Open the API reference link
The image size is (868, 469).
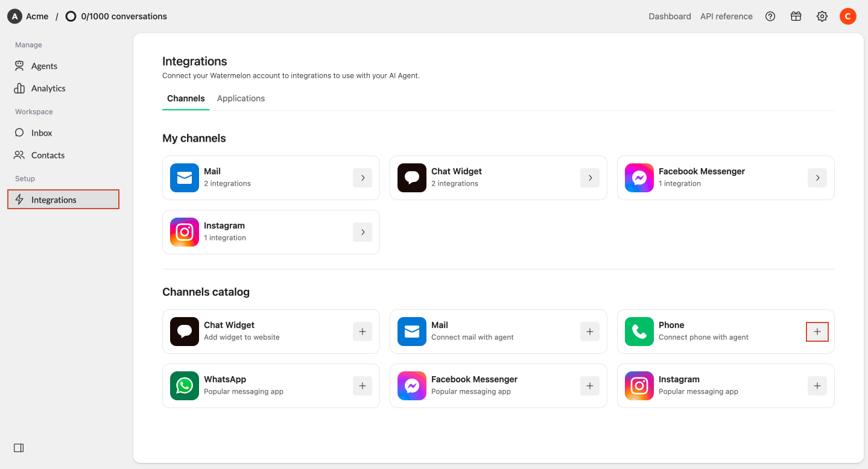coord(726,16)
